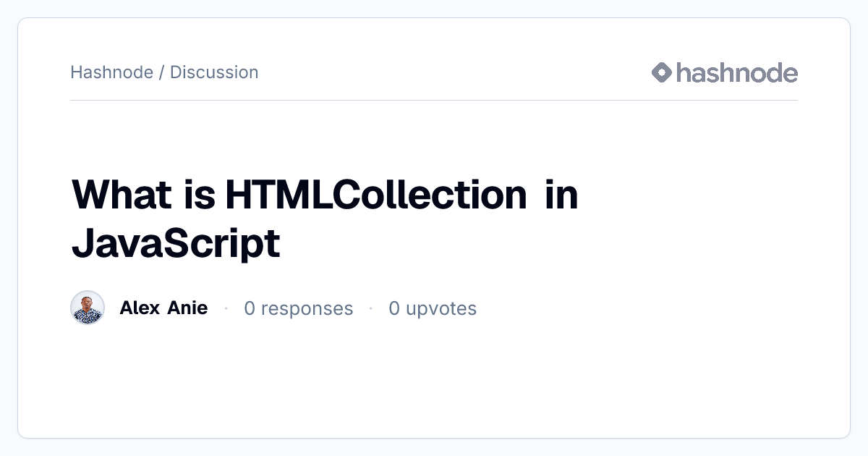Viewport: 868px width, 456px height.
Task: Open the Hashnode breadcrumb link
Action: coord(111,72)
